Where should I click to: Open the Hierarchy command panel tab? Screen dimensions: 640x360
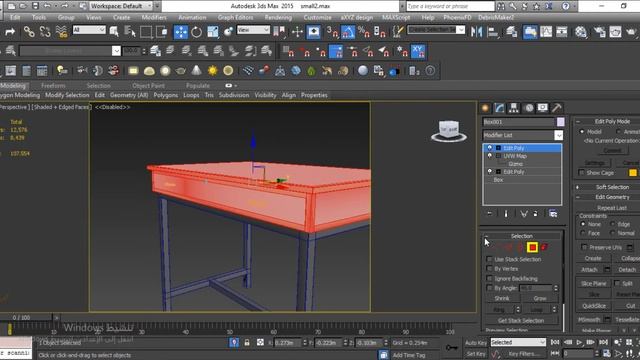(513, 108)
